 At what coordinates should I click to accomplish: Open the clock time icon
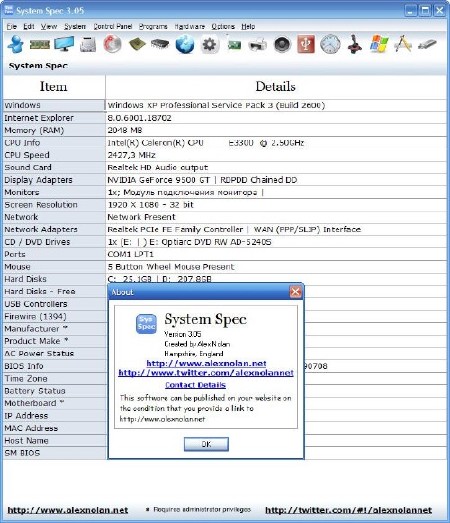tap(330, 44)
